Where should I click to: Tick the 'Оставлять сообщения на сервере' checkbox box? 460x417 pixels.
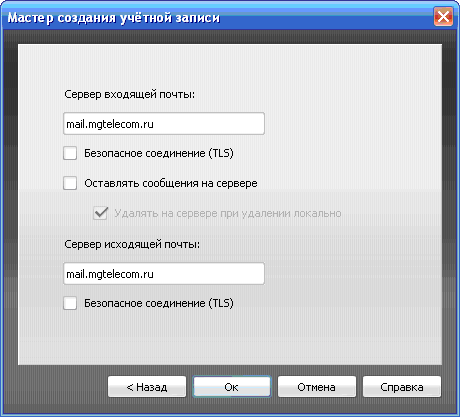pos(70,183)
